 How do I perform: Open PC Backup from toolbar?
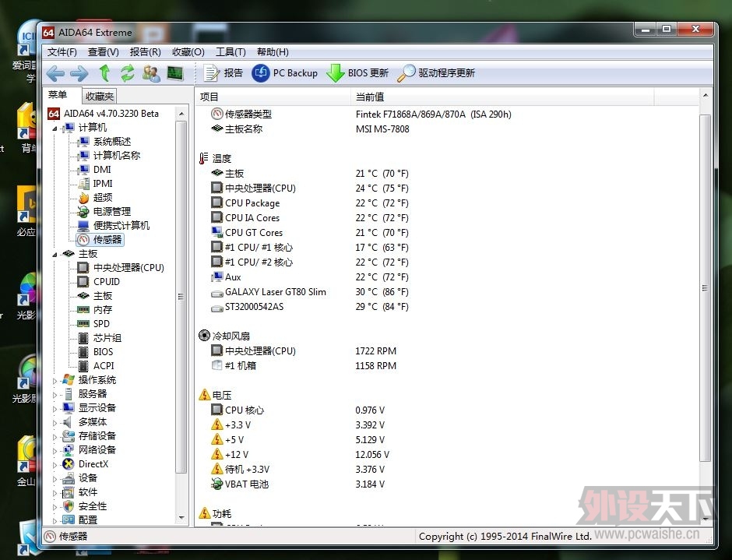tap(285, 73)
